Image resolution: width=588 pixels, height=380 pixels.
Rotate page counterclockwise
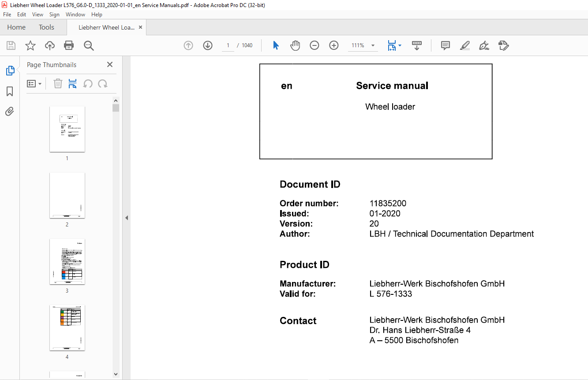(x=88, y=83)
